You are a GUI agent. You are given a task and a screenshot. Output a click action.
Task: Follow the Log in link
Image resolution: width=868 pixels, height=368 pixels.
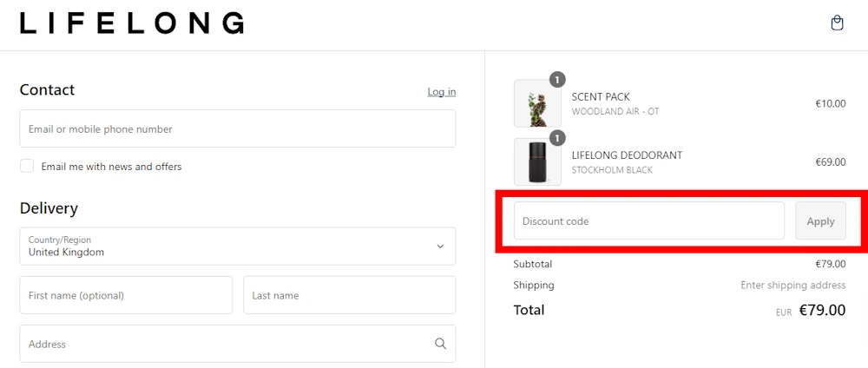click(x=442, y=92)
